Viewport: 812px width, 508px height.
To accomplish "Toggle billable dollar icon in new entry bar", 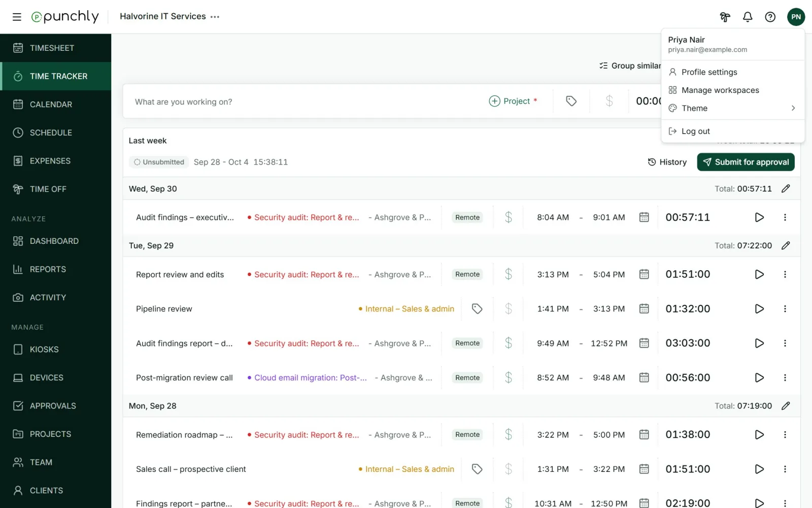I will pyautogui.click(x=610, y=101).
